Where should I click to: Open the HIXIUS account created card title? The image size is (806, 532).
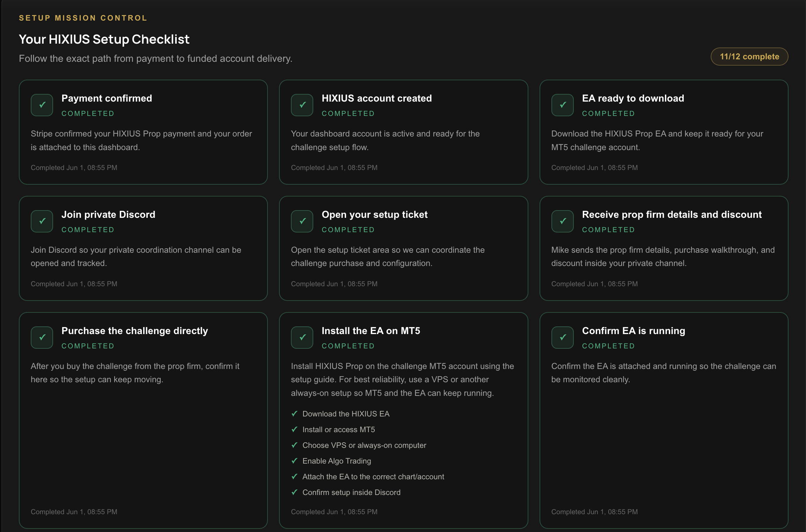(377, 98)
